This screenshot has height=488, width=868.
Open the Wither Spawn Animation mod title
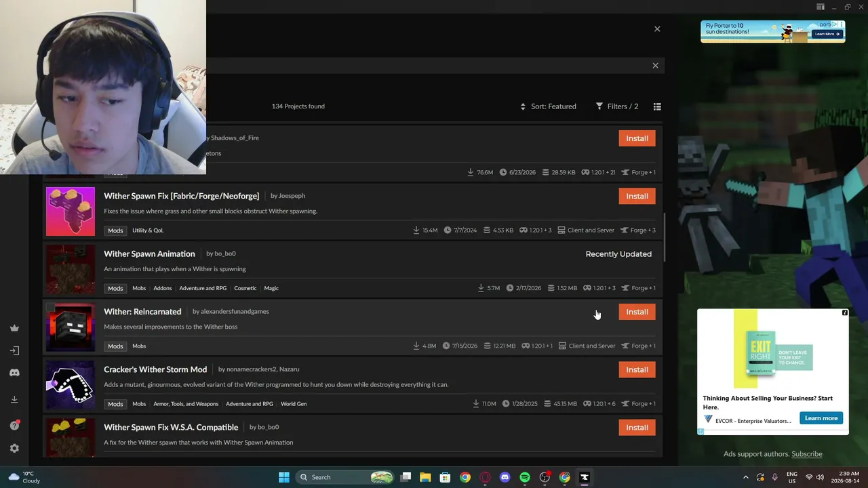(149, 253)
